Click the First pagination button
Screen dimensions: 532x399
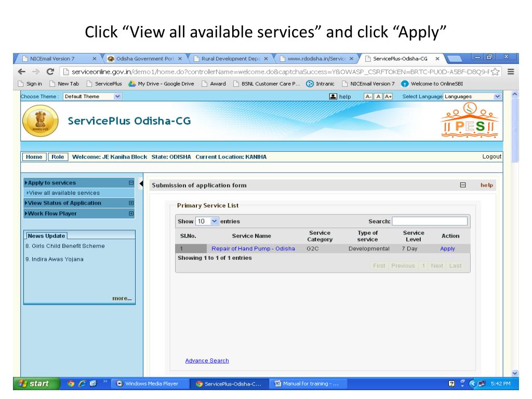click(379, 265)
